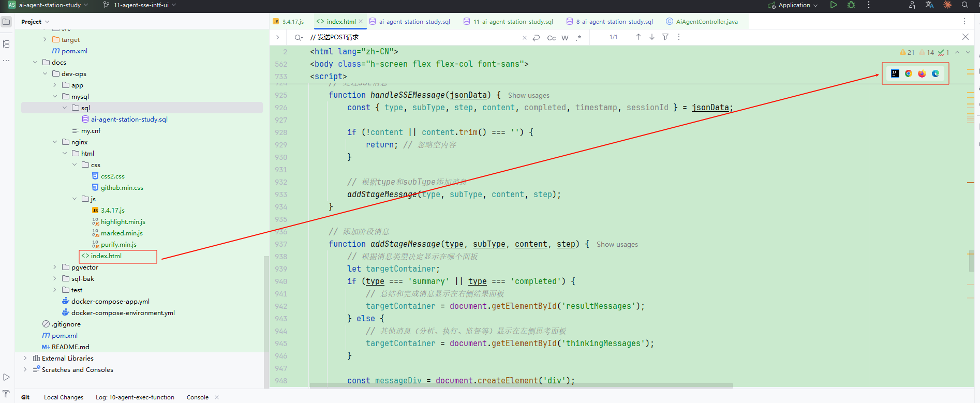This screenshot has width=980, height=403.
Task: Click Show usages next to handleSSEMessage
Action: click(528, 96)
